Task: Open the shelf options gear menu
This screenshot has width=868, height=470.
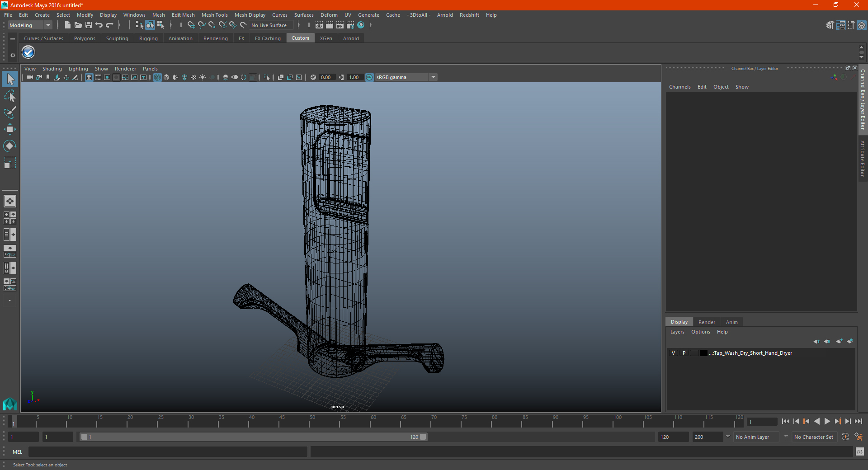Action: click(13, 55)
